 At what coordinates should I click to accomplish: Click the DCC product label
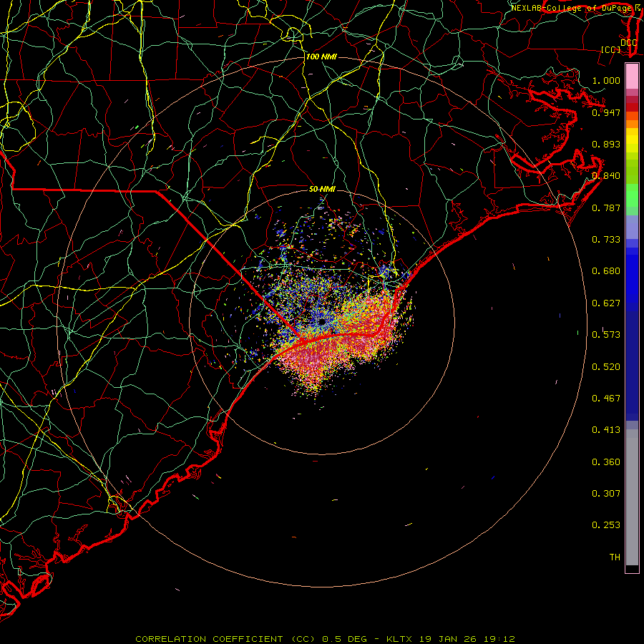tap(628, 43)
